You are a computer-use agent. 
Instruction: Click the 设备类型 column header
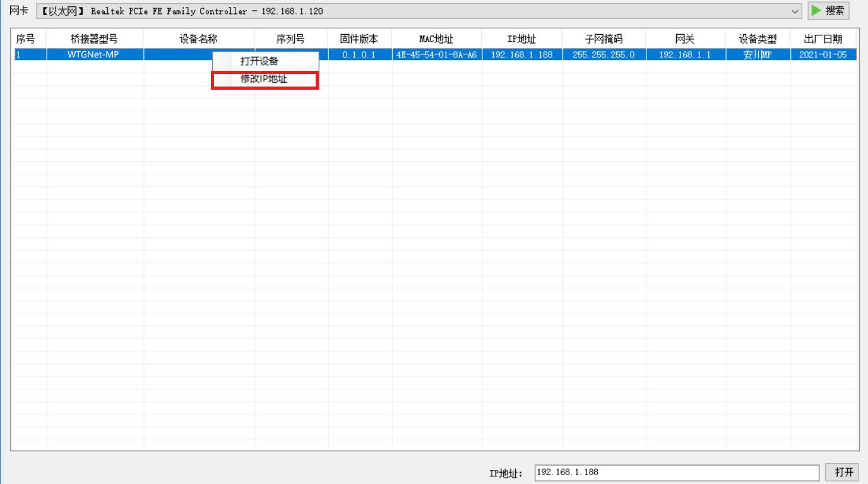[x=758, y=39]
